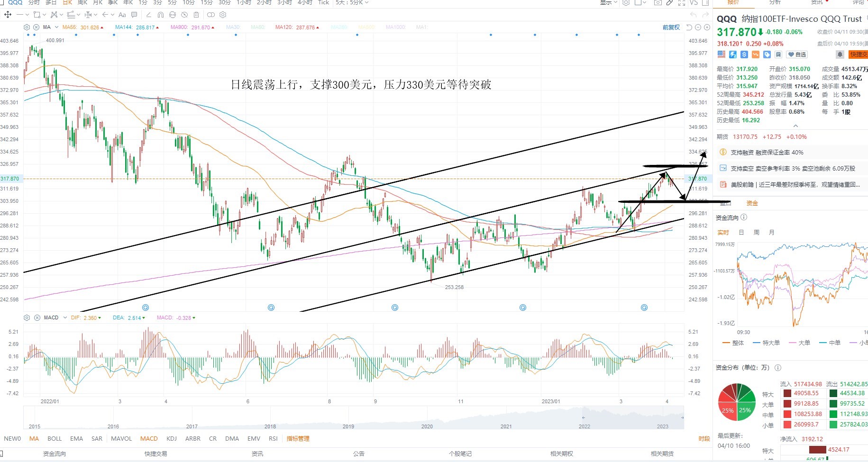The height and width of the screenshot is (462, 868).
Task: Hide all drawings with crossed-eye icon
Action: 184,15
